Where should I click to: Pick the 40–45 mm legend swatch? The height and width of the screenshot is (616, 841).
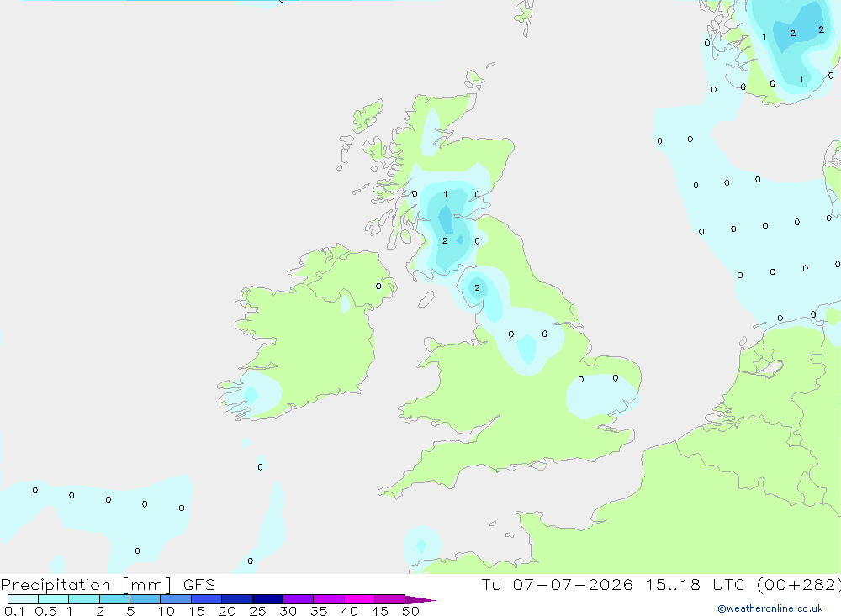(359, 599)
